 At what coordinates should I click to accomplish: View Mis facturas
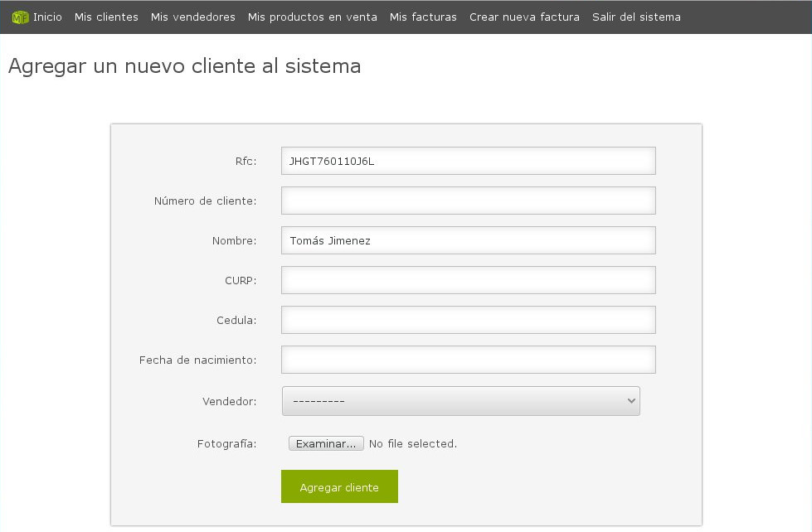(x=423, y=16)
